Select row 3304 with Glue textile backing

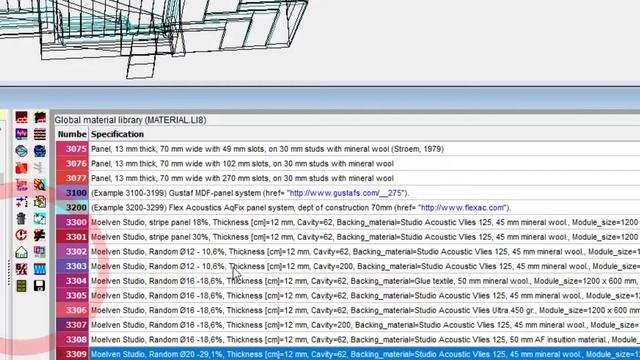coord(348,281)
